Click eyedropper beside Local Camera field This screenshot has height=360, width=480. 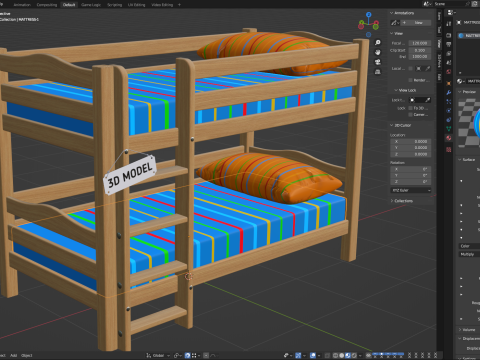(x=427, y=68)
